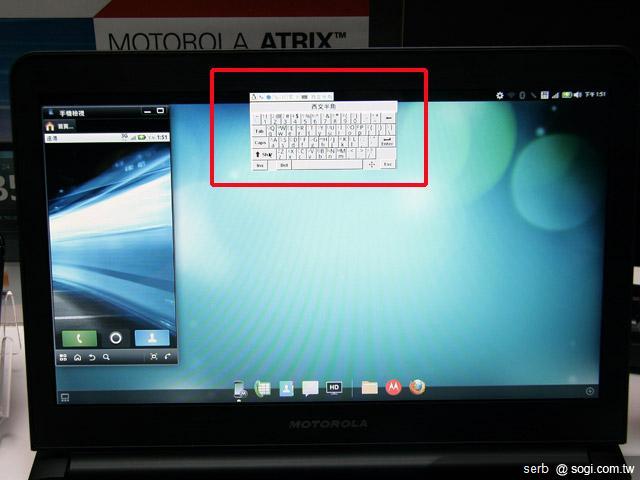Click the round plus icon at right end of dock
Screen dimensions: 640x480
(589, 391)
